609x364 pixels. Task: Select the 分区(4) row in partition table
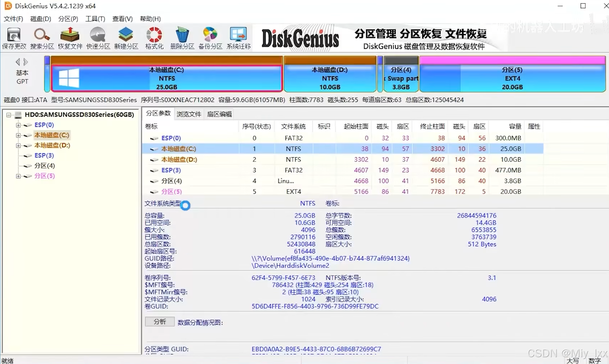pyautogui.click(x=343, y=181)
